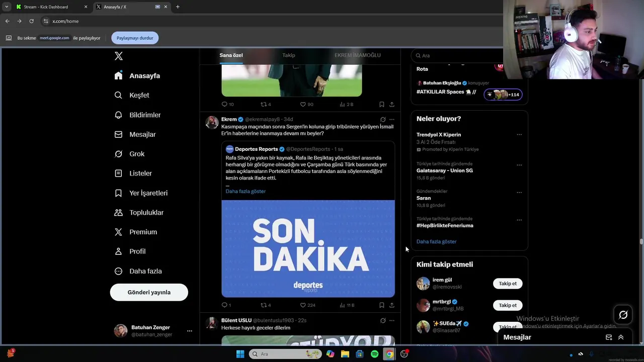Open new Chrome tab with plus
The height and width of the screenshot is (362, 644).
[x=178, y=7]
